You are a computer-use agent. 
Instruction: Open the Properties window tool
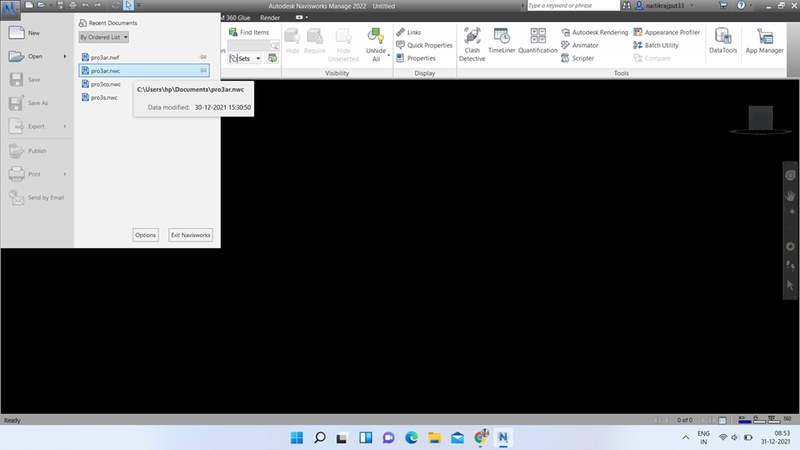(416, 58)
